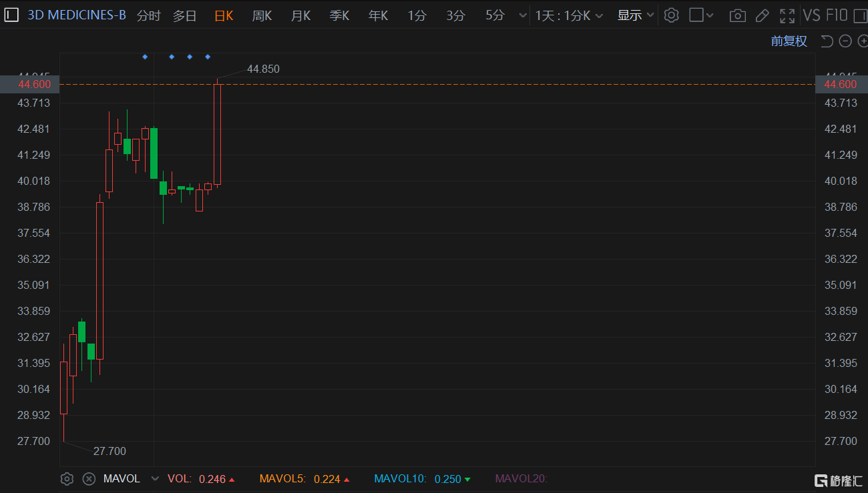Click the MAVOL5: 0.224 value

pos(304,479)
